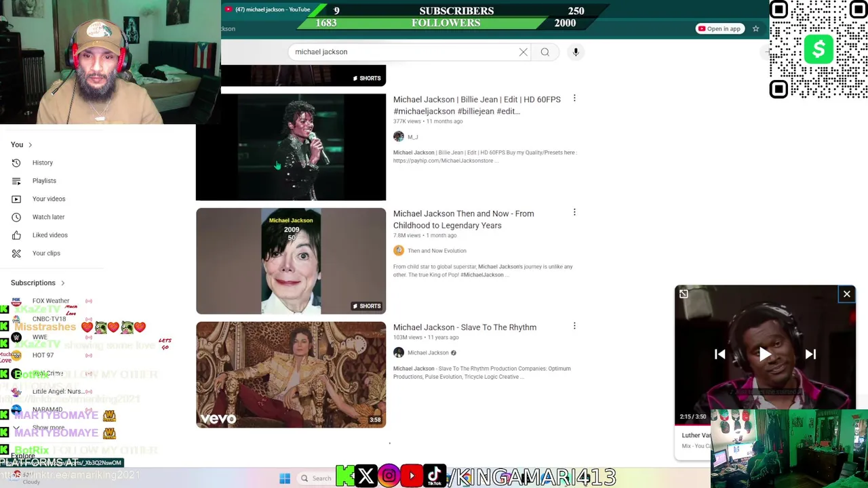Screen dimensions: 868x488
Task: Open Playlists in the sidebar
Action: pos(44,181)
